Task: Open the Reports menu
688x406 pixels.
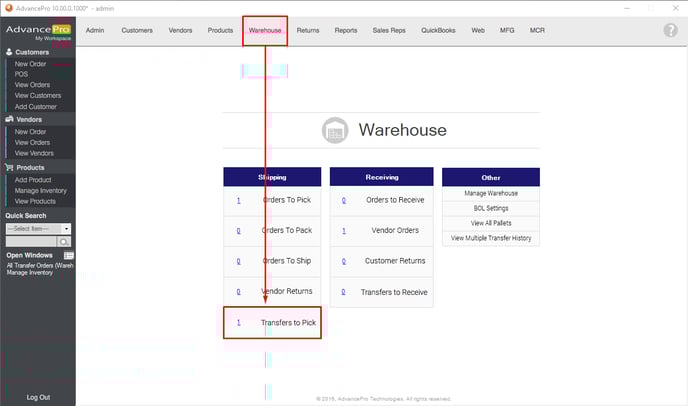Action: coord(346,31)
